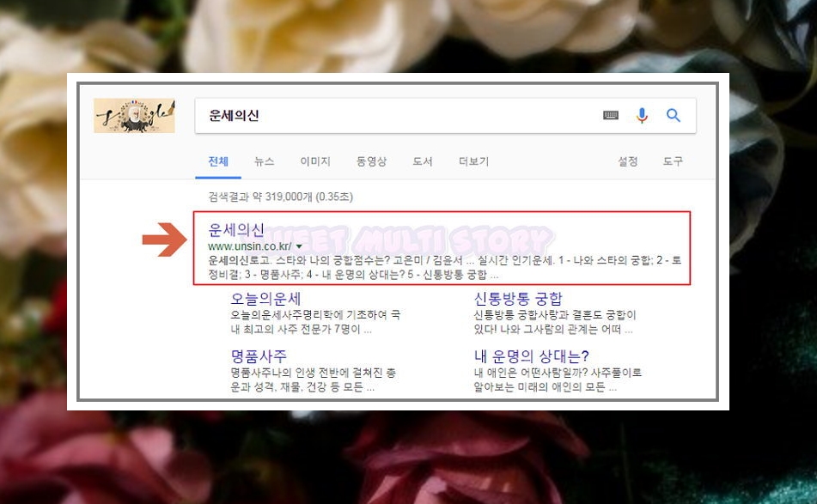Open the 오늘의운세 sitelink
The width and height of the screenshot is (817, 504).
265,299
